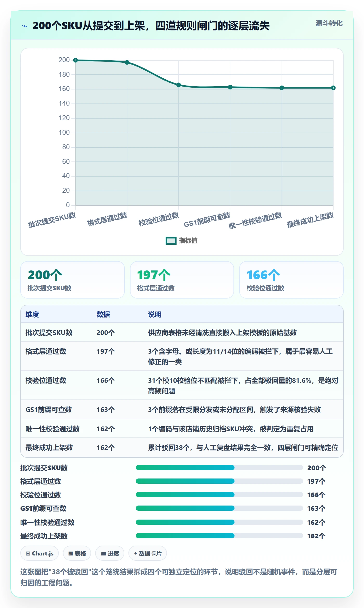
Task: Click the 漏斗转化 tag in the header
Action: 329,23
